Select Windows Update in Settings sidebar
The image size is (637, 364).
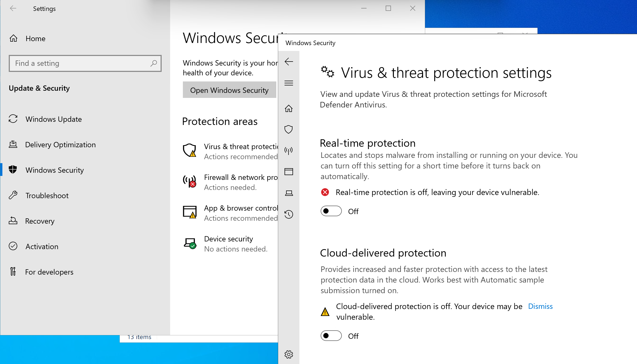85,119
